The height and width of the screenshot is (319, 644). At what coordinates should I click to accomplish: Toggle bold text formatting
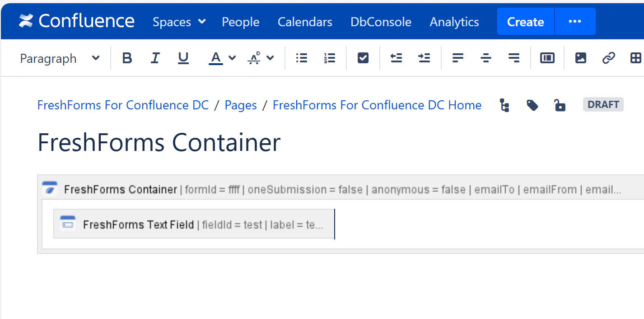point(127,58)
